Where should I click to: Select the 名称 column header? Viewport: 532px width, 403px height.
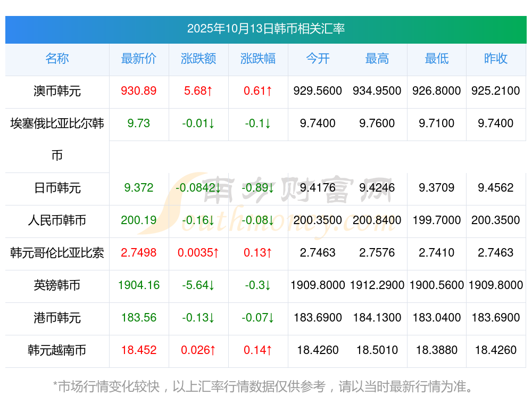coord(57,59)
